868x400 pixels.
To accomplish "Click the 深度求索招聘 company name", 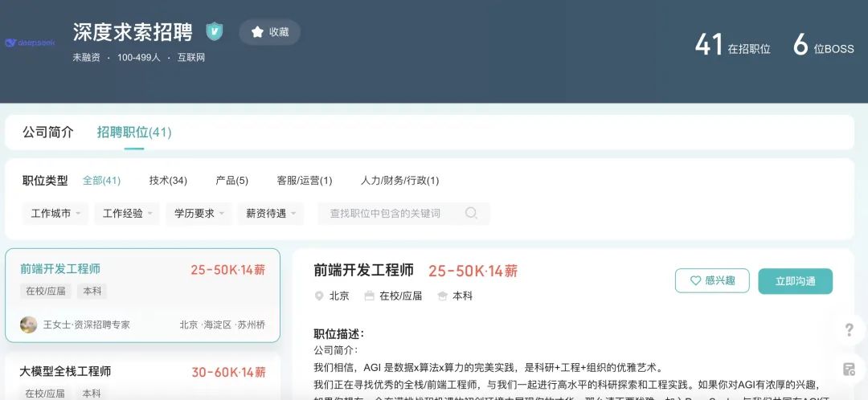I will [x=133, y=32].
